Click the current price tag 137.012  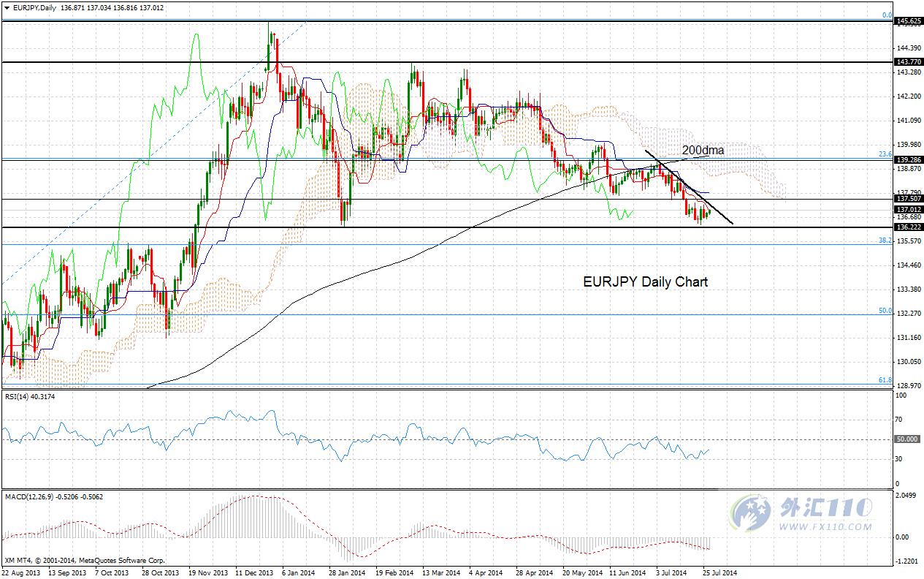point(909,209)
